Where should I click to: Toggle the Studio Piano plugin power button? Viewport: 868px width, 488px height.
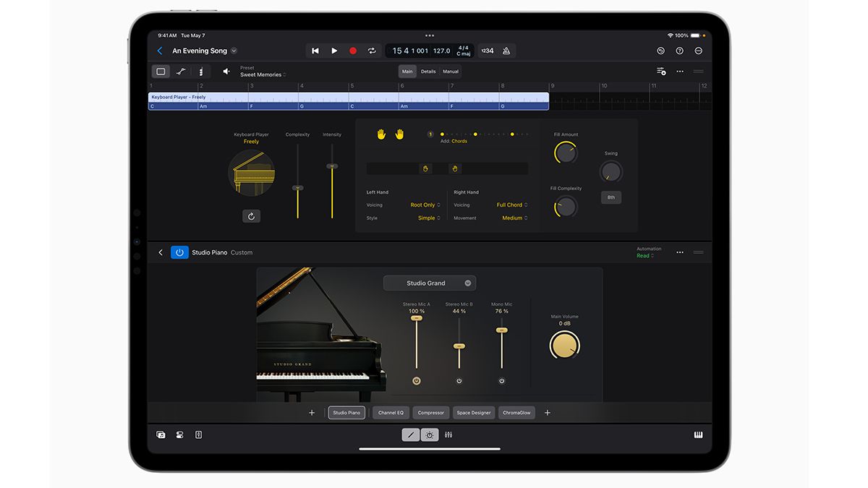179,252
